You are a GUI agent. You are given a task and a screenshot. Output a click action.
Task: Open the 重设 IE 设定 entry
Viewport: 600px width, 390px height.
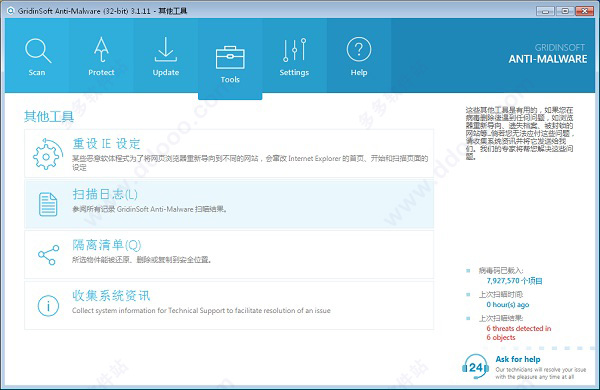click(x=229, y=153)
